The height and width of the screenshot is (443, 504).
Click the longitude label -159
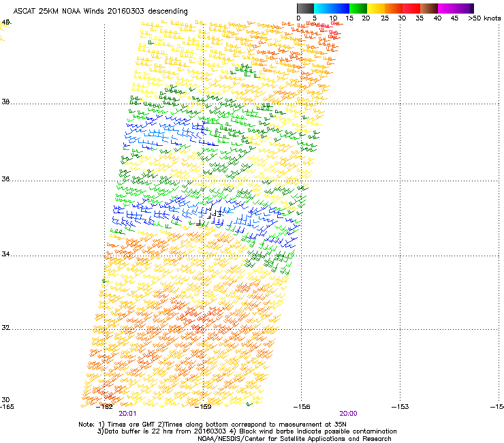point(203,407)
